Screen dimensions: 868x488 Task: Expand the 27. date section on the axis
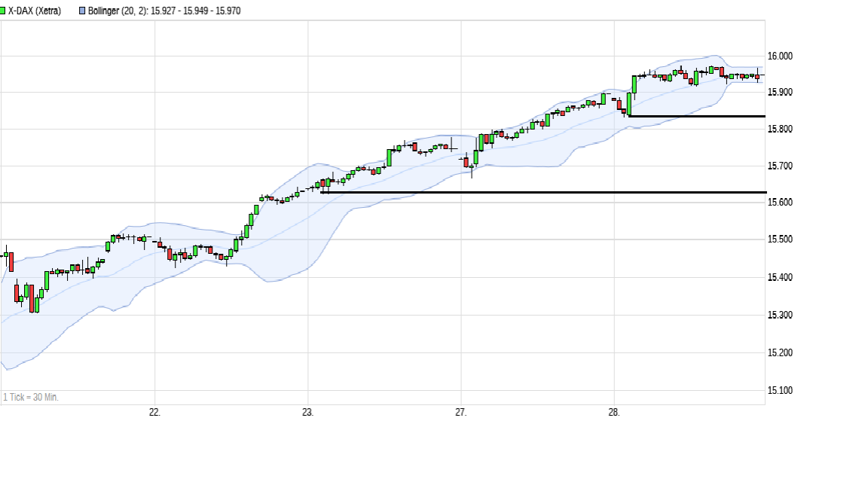click(x=460, y=411)
